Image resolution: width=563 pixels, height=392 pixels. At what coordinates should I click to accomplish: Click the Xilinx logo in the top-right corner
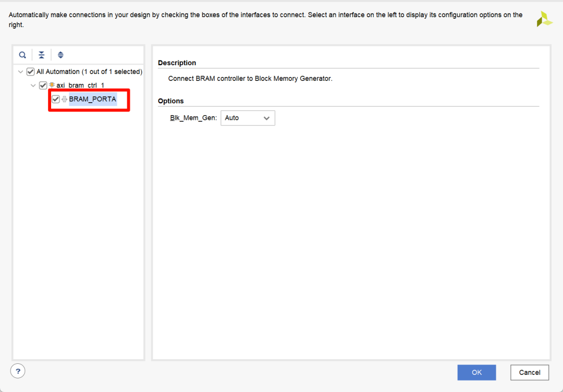tap(544, 19)
